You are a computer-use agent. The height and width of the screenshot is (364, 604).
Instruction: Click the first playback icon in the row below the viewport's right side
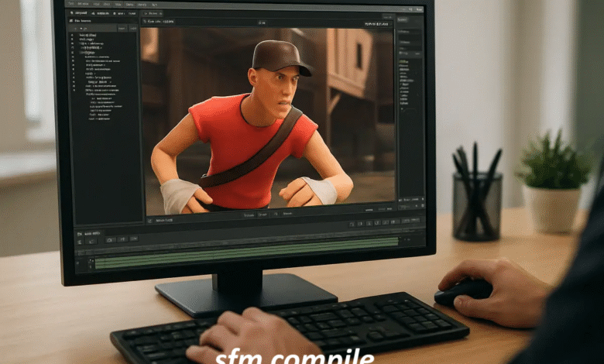(352, 223)
